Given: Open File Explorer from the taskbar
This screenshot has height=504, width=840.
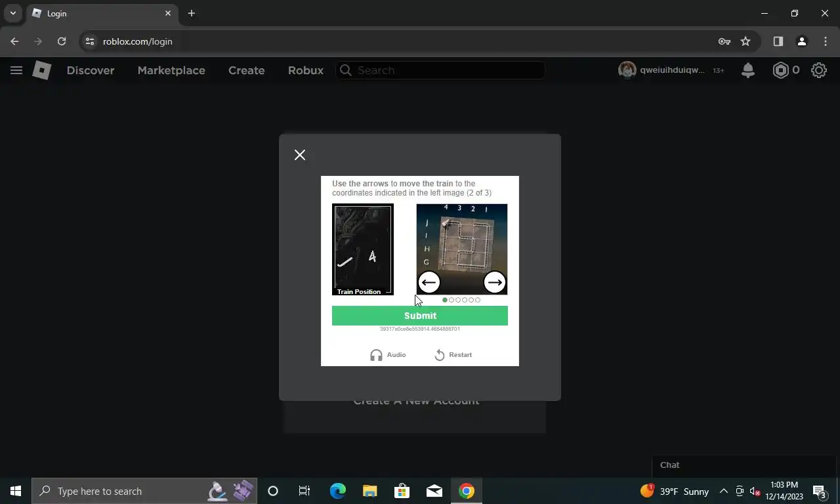Looking at the screenshot, I should 369,491.
